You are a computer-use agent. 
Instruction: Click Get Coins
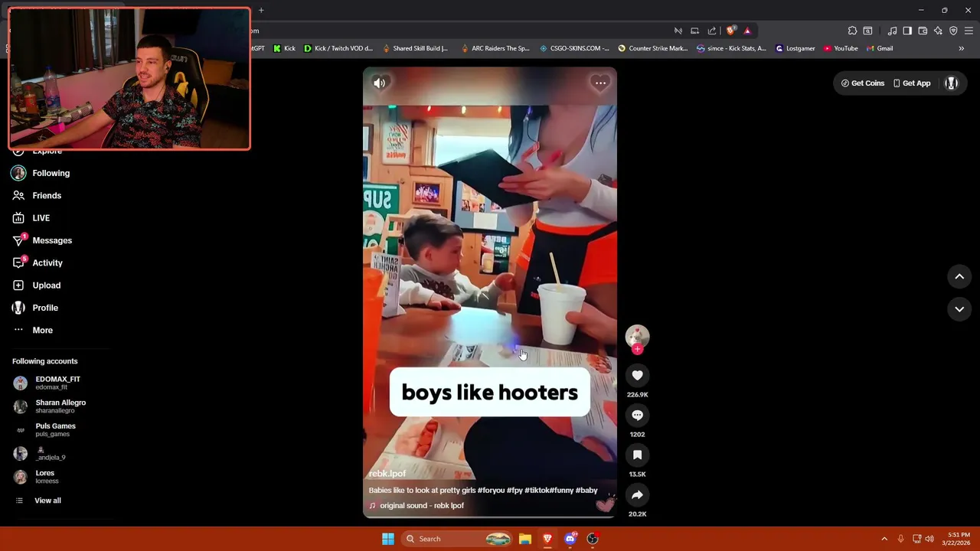[x=862, y=83]
